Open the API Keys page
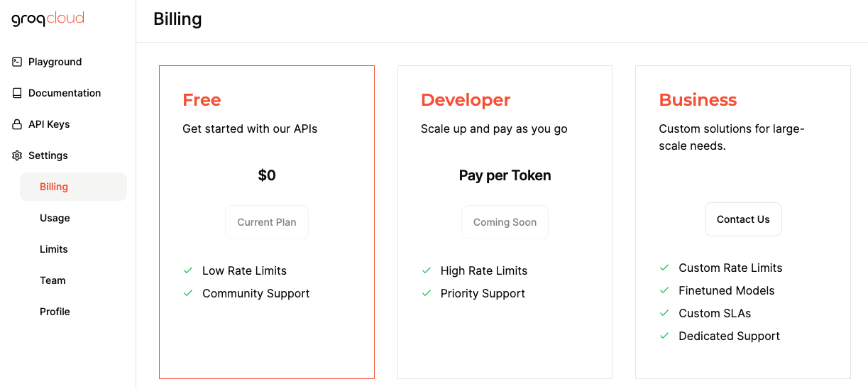868x389 pixels. (x=49, y=124)
